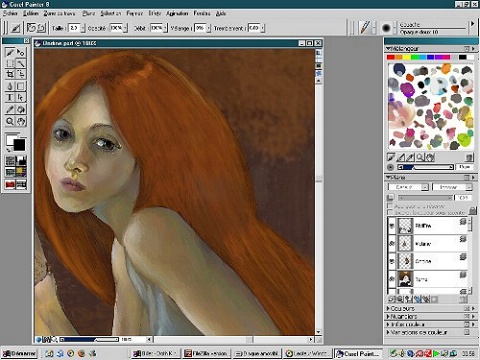Select the Grabber hand tool in toolbox
480x360 pixels.
[x=21, y=121]
